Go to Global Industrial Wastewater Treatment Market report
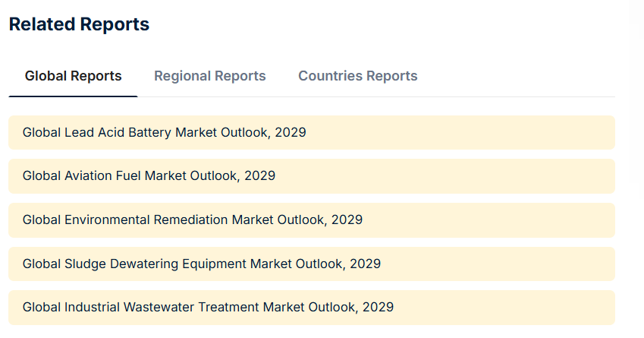The height and width of the screenshot is (338, 644). click(x=208, y=308)
